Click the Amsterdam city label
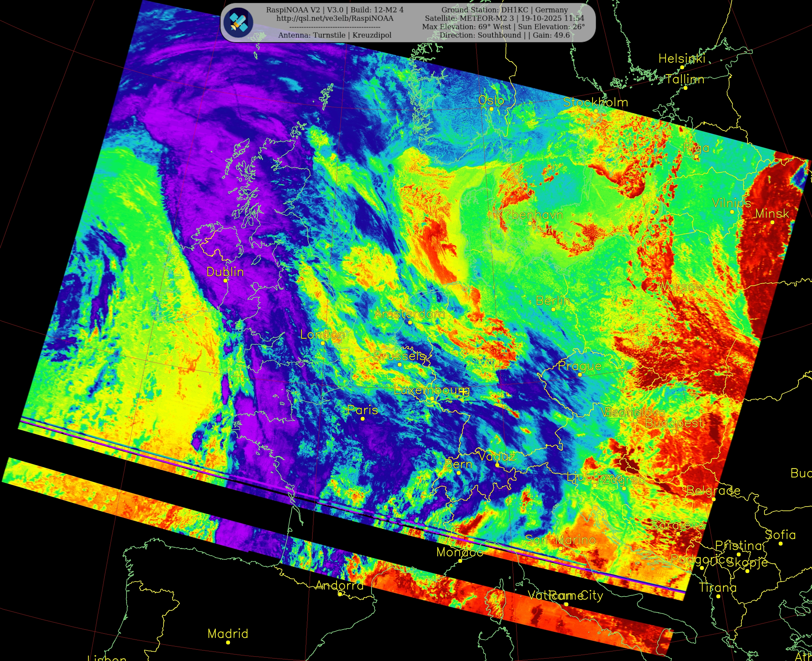The height and width of the screenshot is (661, 812). [x=410, y=314]
